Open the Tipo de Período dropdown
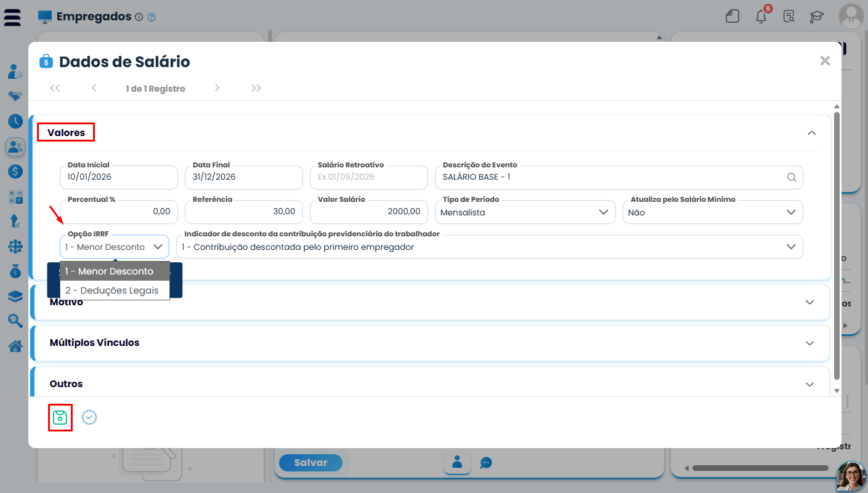The width and height of the screenshot is (868, 493). [x=525, y=212]
